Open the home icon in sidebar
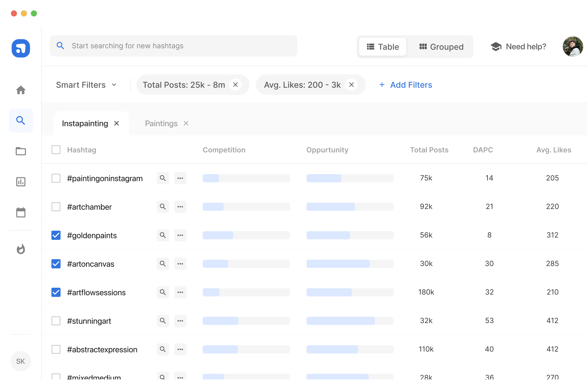The height and width of the screenshot is (380, 588). pyautogui.click(x=21, y=90)
